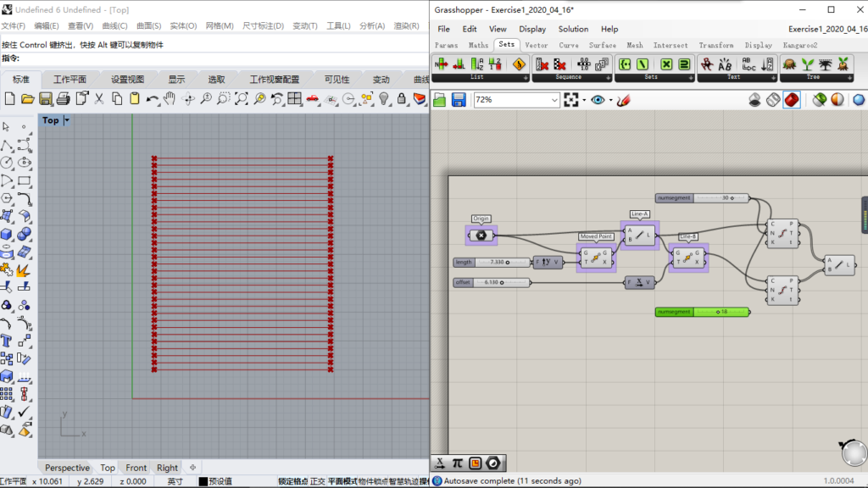Screen dimensions: 868x488
Task: Select the List Item component icon
Action: pos(441,64)
